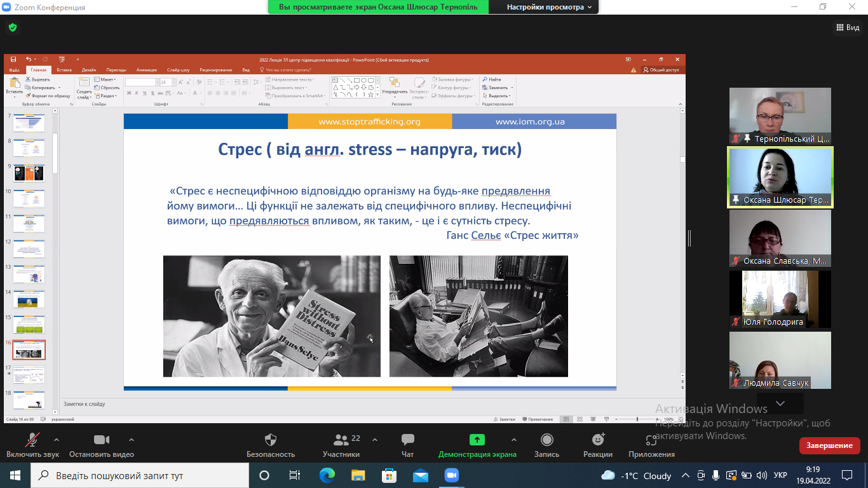This screenshot has width=868, height=488.
Task: Select slide 14 thumbnail in panel
Action: (29, 299)
